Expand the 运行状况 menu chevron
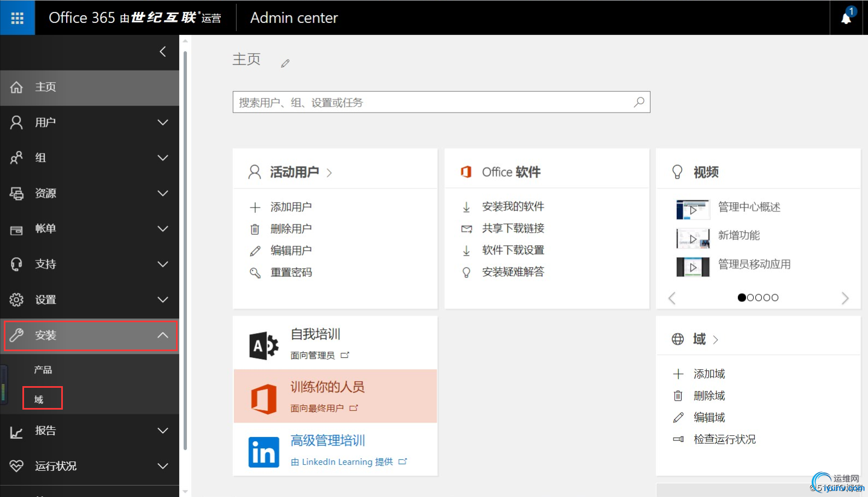 (163, 466)
